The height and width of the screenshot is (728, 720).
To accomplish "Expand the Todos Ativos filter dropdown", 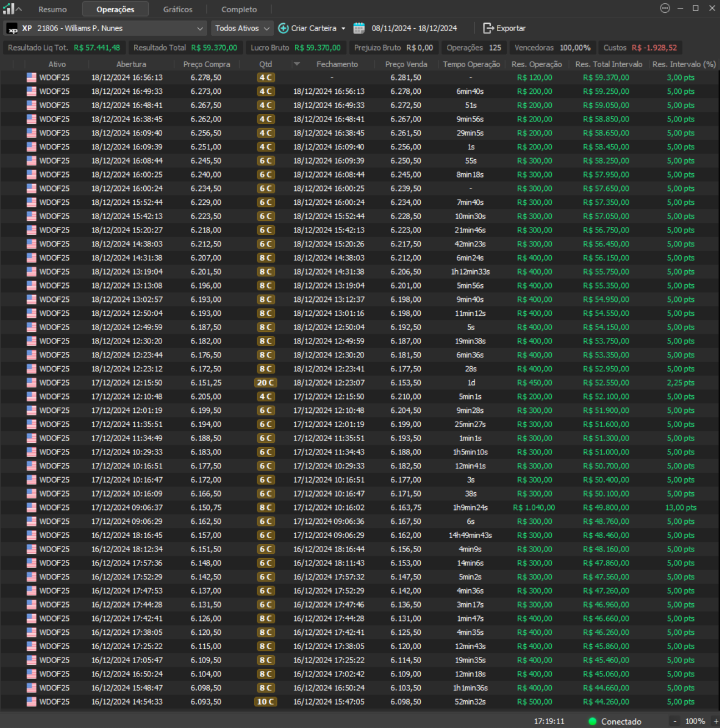I will [266, 28].
